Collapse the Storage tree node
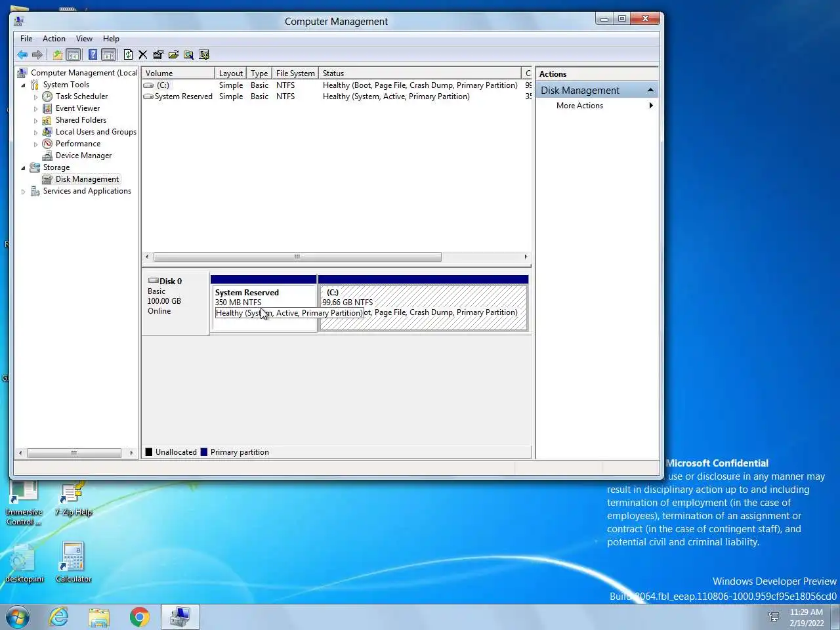 24,167
